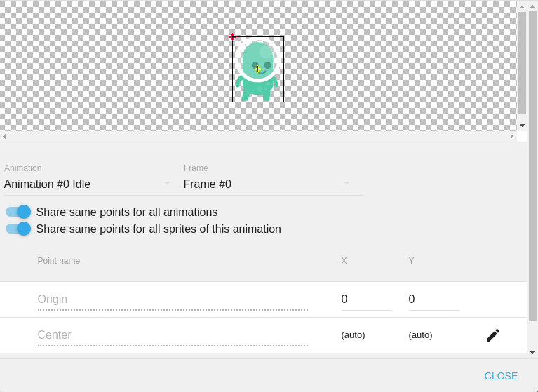
Task: Click the Origin point name field
Action: pyautogui.click(x=173, y=299)
